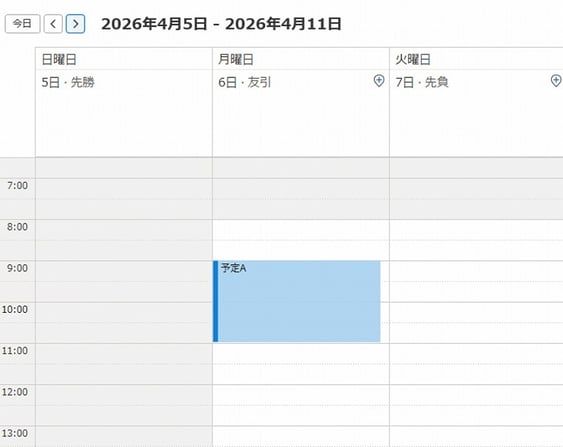Image resolution: width=563 pixels, height=447 pixels.
Task: Click the dark blue edge of 予定A
Action: pos(215,301)
